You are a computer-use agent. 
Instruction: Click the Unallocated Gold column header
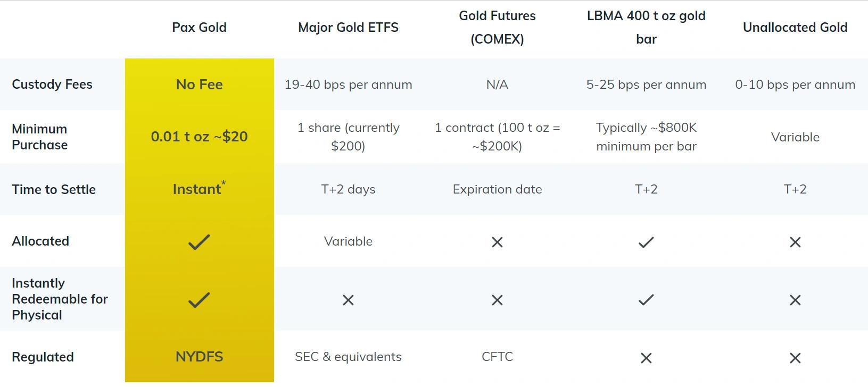[795, 28]
